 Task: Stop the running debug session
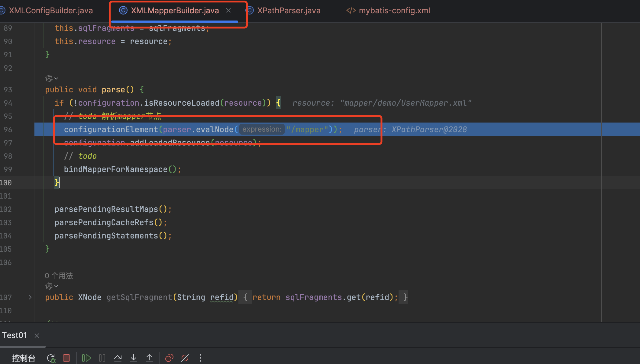[66, 358]
